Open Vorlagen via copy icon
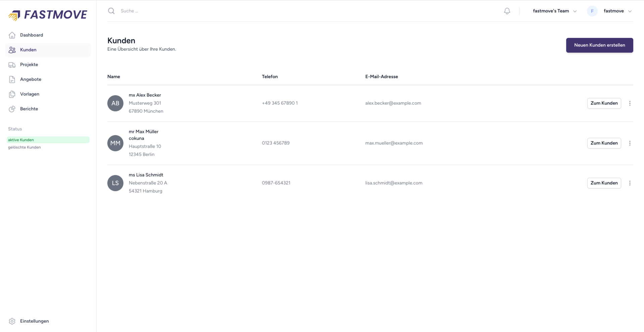 (x=12, y=94)
